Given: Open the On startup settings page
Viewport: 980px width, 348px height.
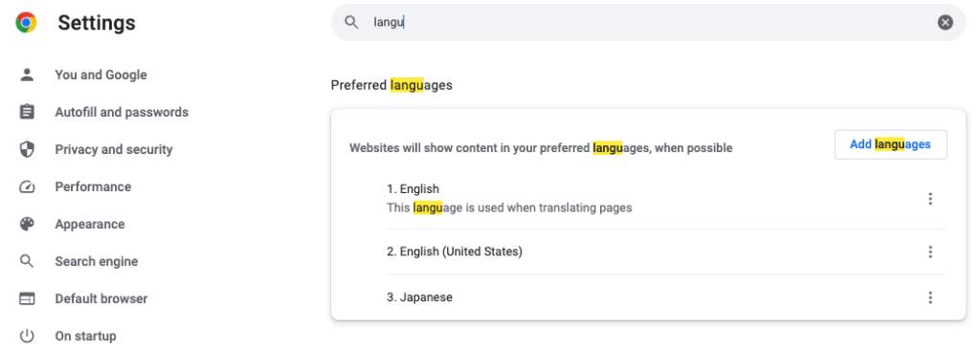Looking at the screenshot, I should [x=85, y=337].
